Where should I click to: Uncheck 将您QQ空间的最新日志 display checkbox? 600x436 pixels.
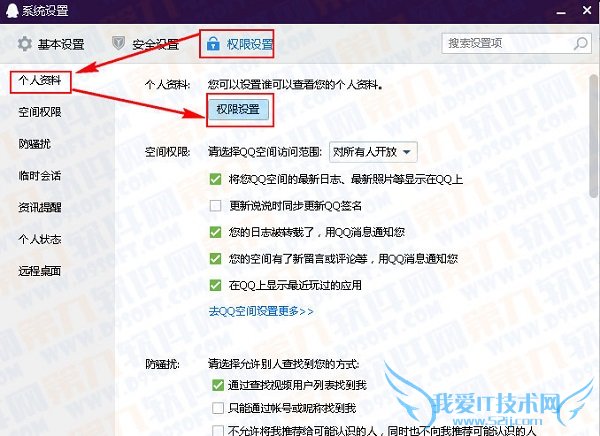[215, 179]
